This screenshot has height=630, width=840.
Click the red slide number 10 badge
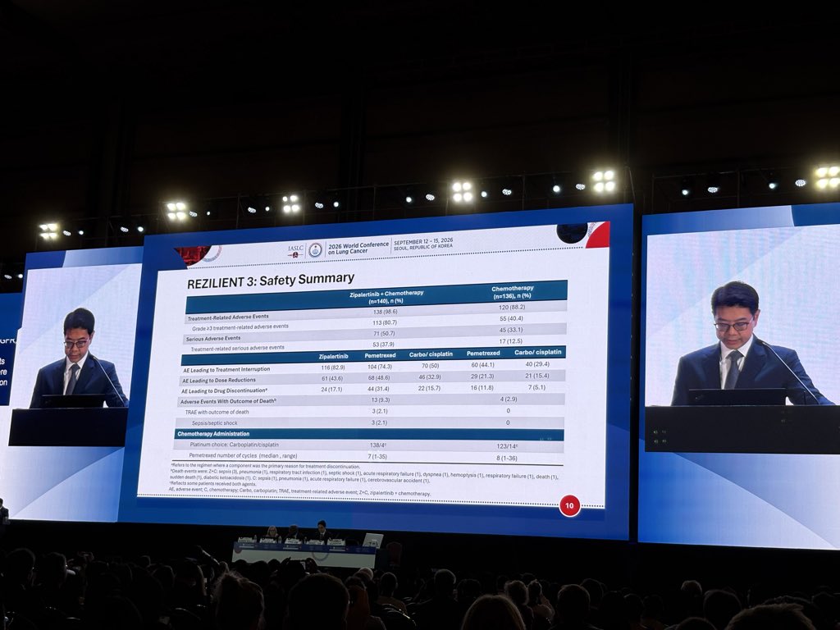pos(569,505)
